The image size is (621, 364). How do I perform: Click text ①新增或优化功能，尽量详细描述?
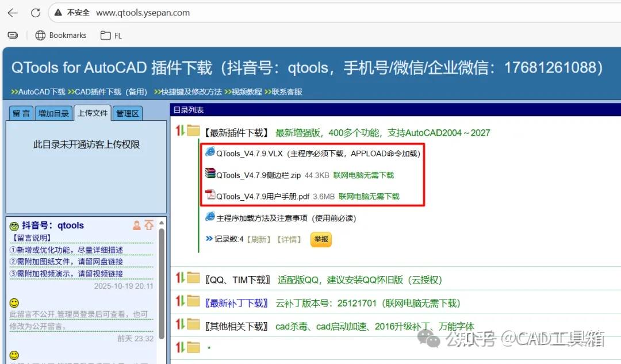point(66,250)
